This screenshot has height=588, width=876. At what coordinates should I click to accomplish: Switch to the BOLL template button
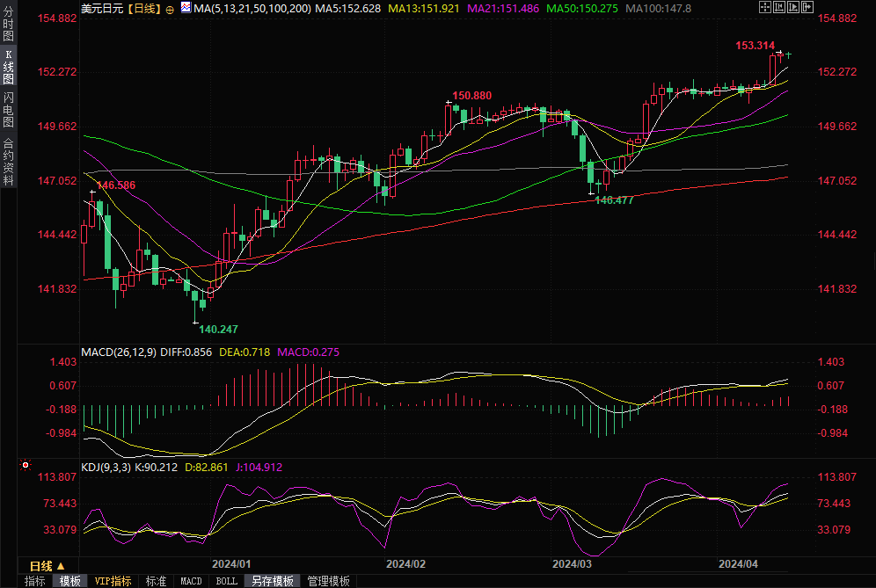click(x=226, y=581)
